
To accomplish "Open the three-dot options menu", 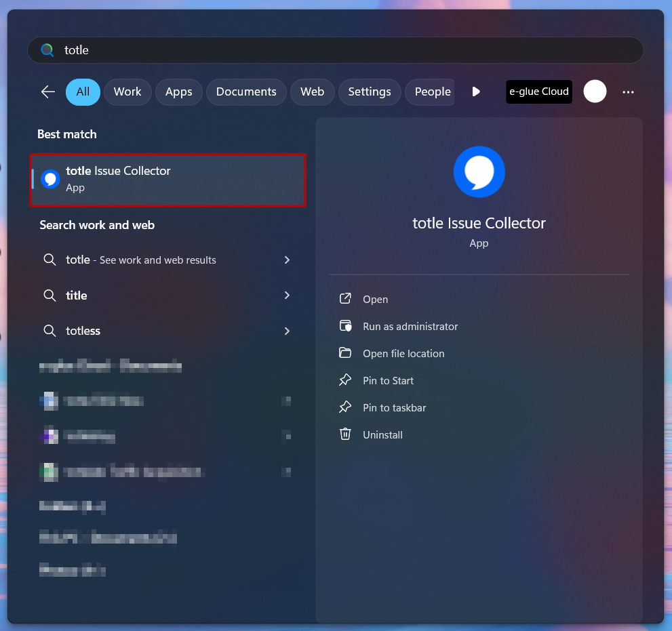I will pyautogui.click(x=628, y=92).
